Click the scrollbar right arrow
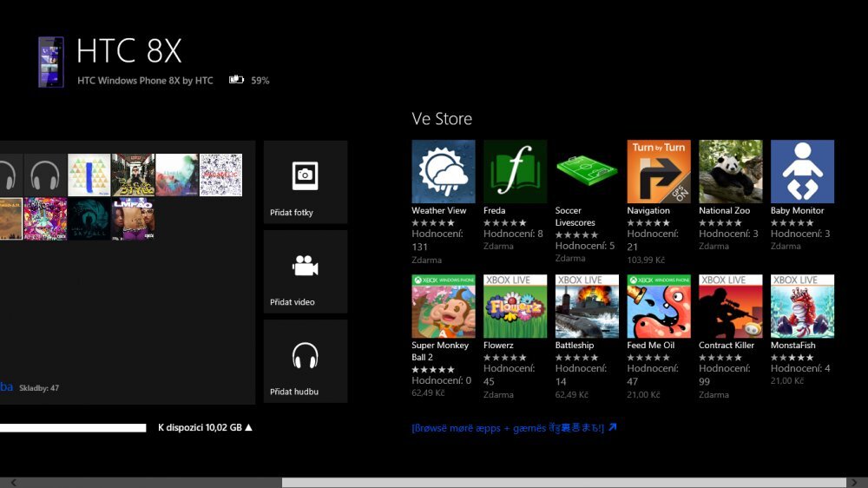868x488 pixels. click(854, 483)
